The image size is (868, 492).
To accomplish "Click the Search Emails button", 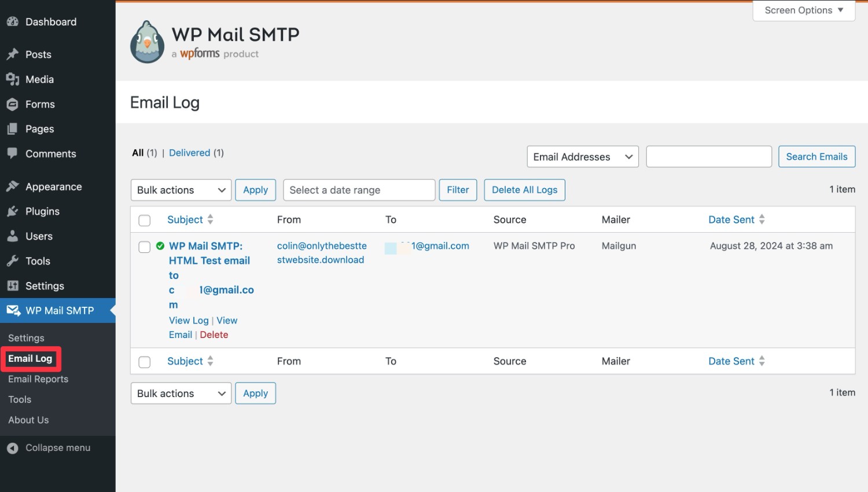I will 816,157.
